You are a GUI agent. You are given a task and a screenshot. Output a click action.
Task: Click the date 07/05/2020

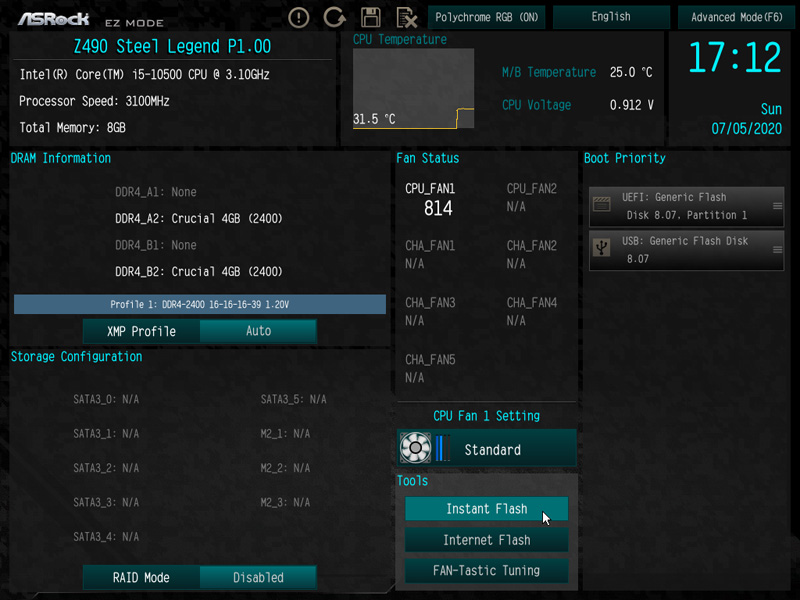pyautogui.click(x=746, y=129)
